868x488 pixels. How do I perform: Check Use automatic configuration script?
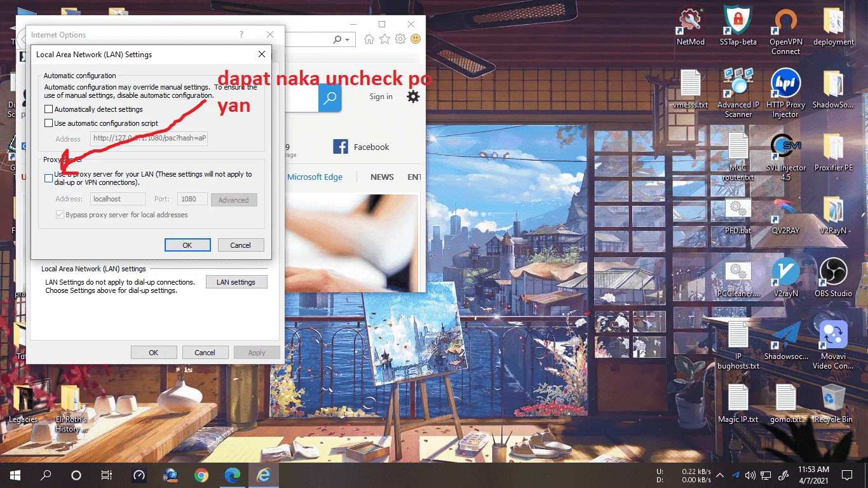48,123
